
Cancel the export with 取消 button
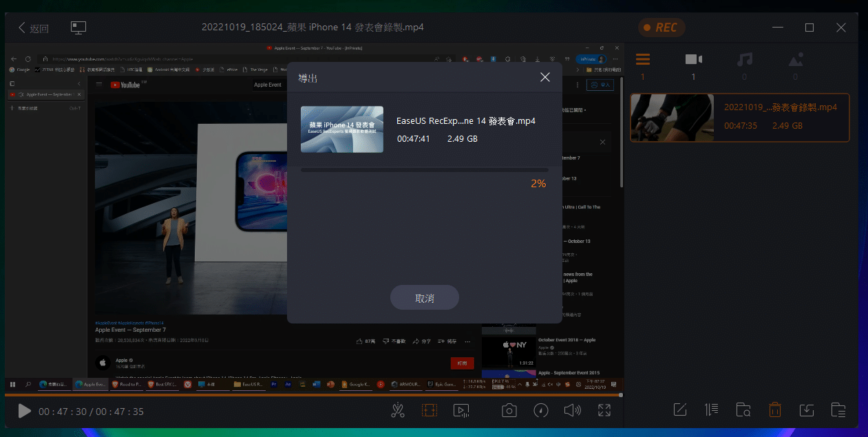[424, 298]
